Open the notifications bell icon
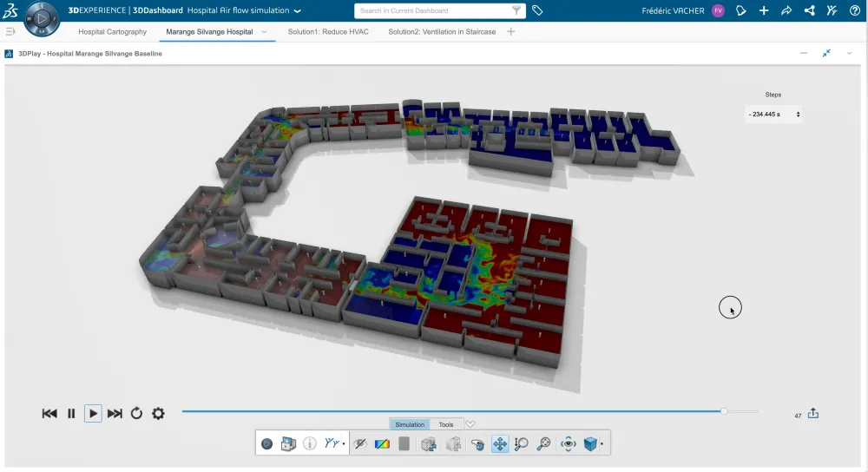 740,10
